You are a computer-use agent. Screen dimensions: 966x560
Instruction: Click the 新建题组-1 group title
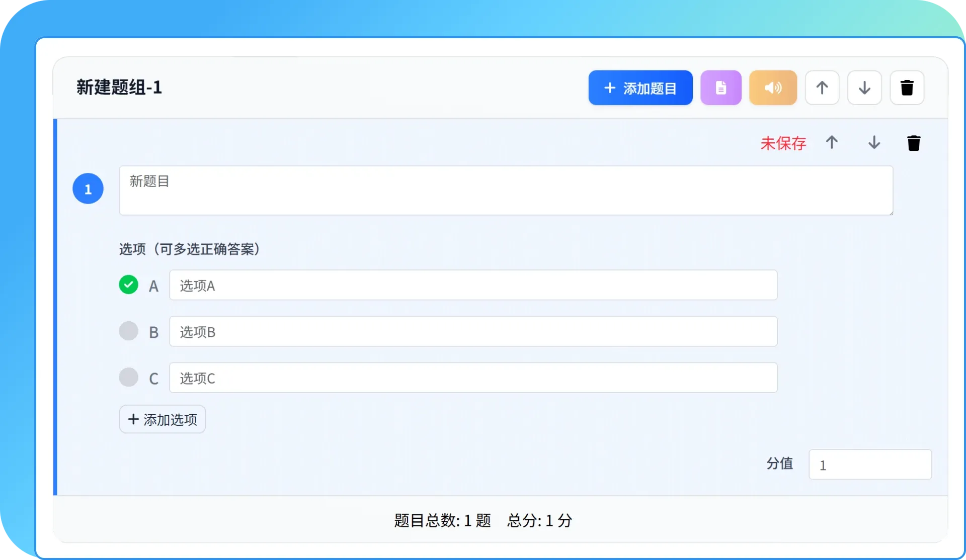coord(119,87)
